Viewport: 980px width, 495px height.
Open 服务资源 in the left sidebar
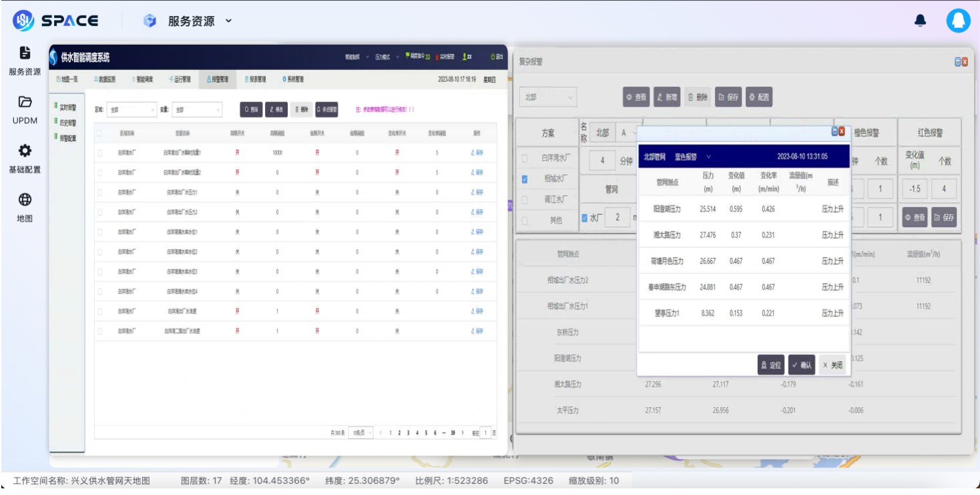coord(25,60)
